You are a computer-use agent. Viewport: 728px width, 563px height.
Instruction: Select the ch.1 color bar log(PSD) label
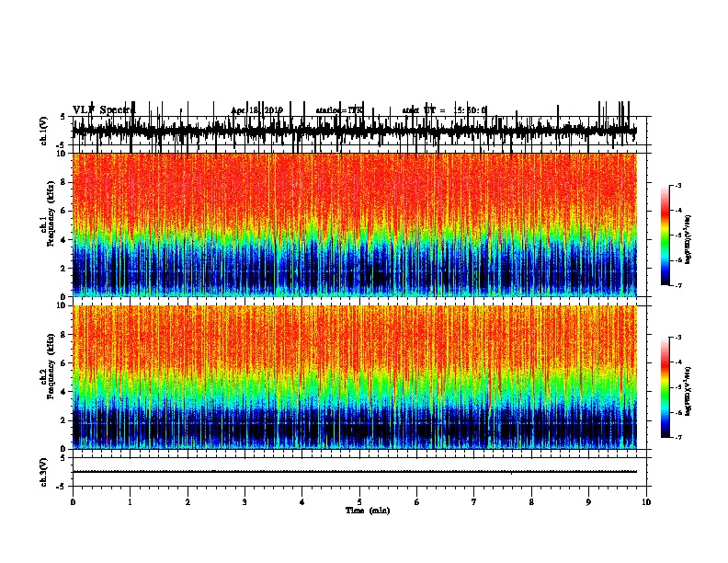coord(688,239)
